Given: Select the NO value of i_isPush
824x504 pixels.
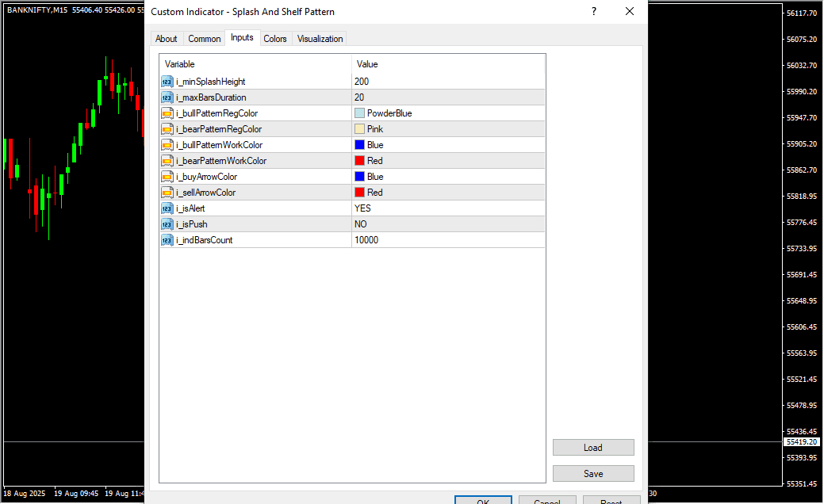Looking at the screenshot, I should [361, 224].
